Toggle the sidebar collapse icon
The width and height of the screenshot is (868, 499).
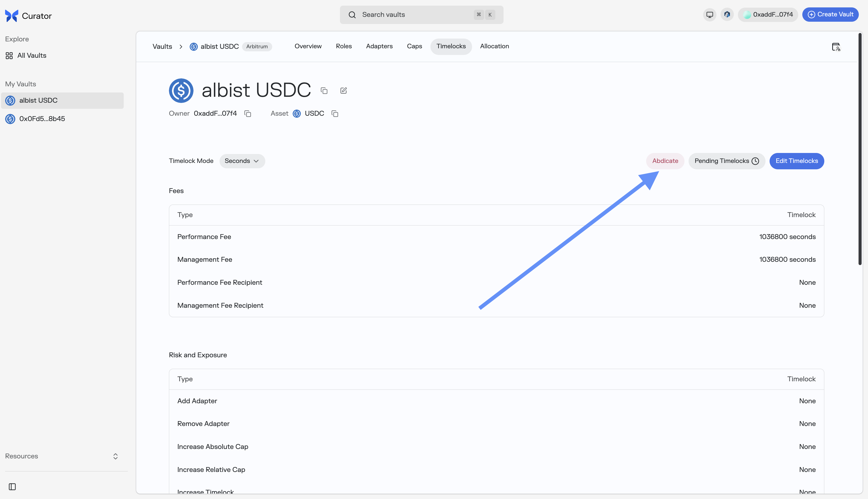pyautogui.click(x=12, y=487)
